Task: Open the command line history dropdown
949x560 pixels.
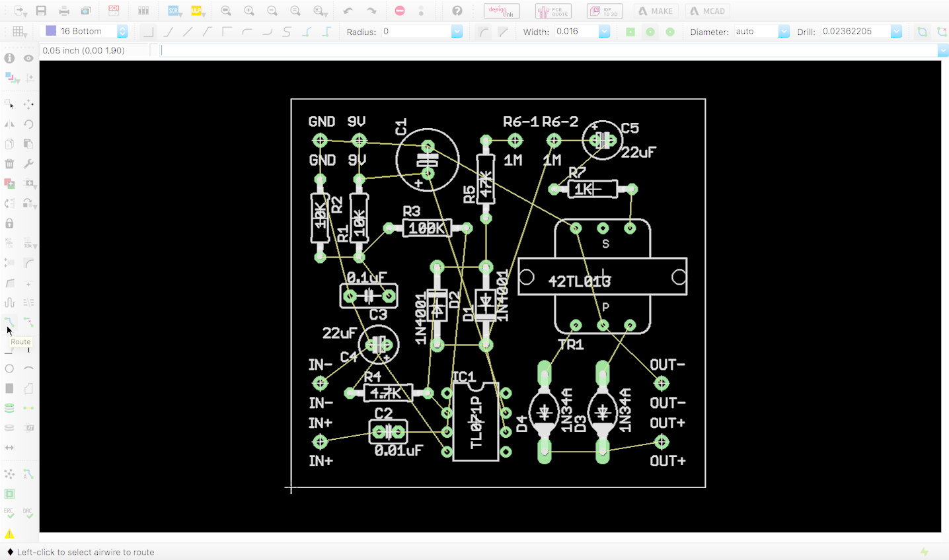Action: [943, 50]
